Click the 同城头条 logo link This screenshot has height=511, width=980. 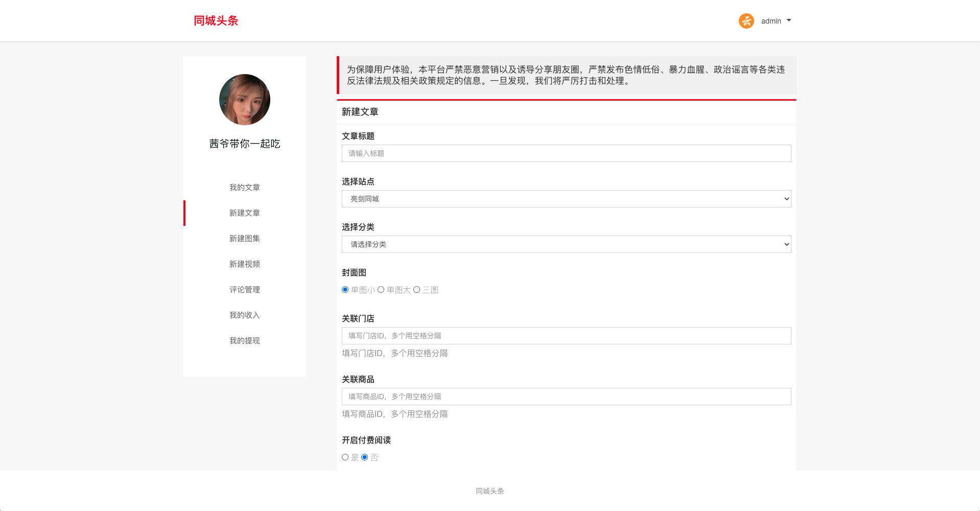pos(216,21)
